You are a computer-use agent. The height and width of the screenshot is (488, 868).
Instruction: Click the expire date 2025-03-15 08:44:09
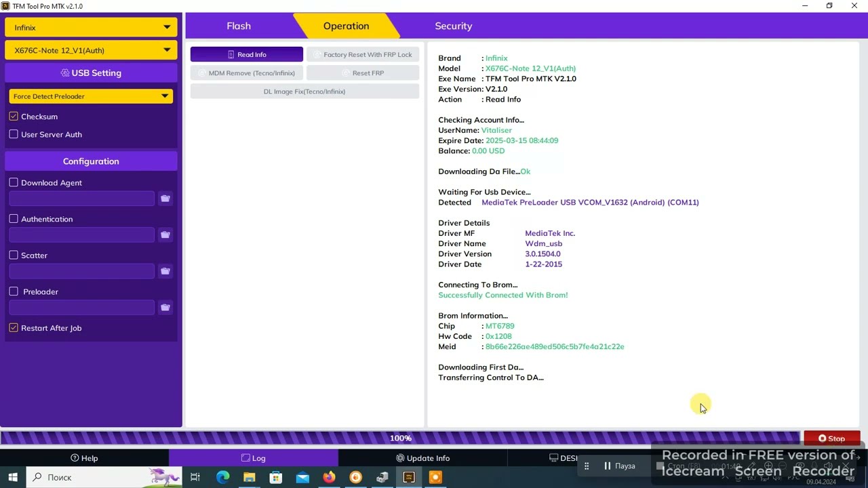521,140
